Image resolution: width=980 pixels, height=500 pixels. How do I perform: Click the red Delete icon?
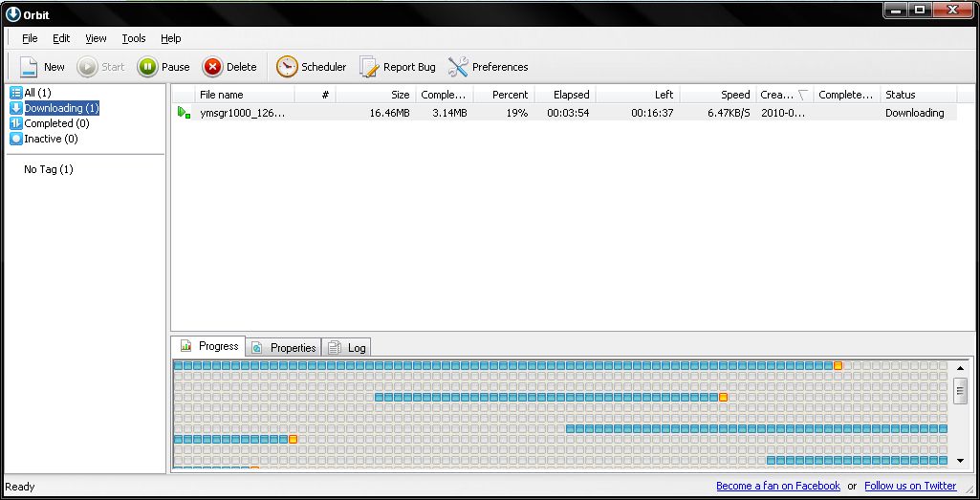[x=213, y=67]
